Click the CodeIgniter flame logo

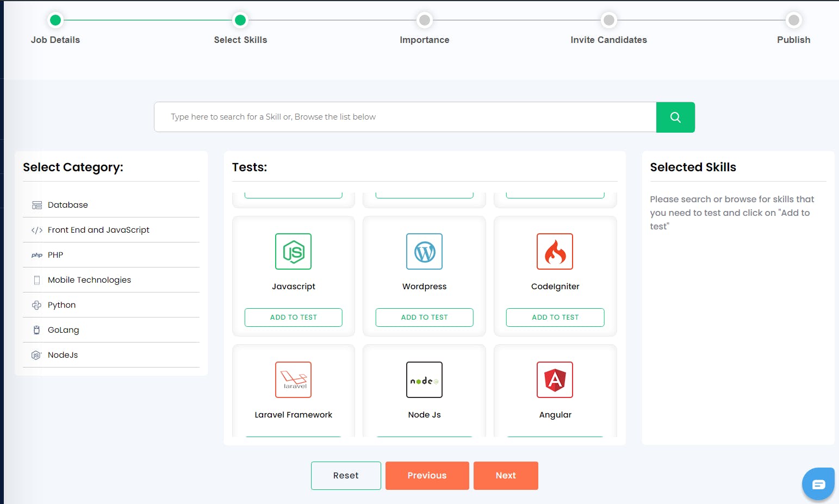pos(555,251)
